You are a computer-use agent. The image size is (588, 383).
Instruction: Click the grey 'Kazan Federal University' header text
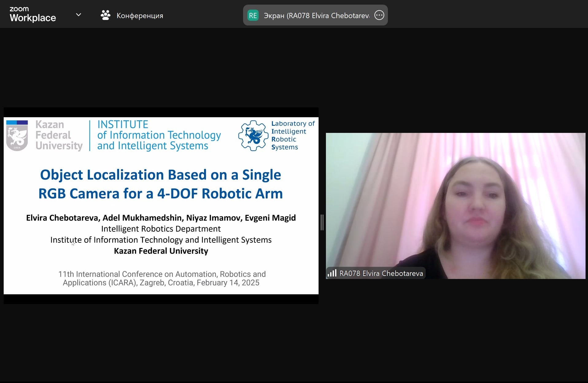59,135
